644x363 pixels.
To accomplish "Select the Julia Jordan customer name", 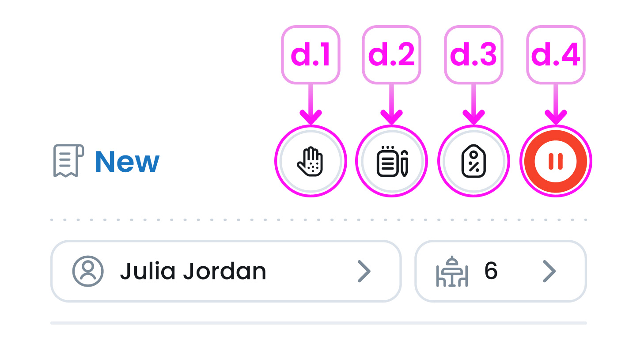I will pos(193,271).
